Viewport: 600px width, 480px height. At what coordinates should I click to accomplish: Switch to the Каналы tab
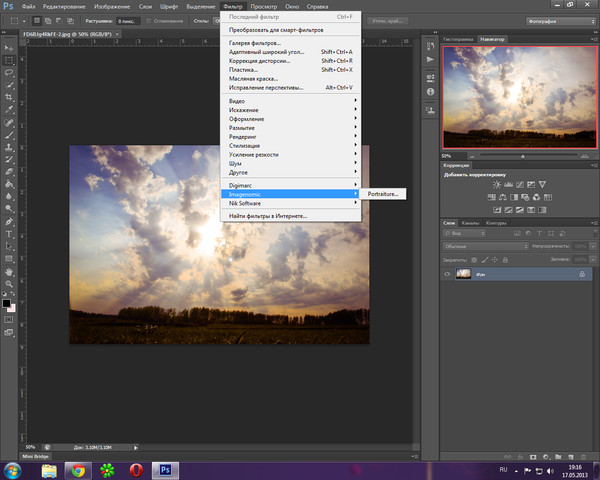pyautogui.click(x=470, y=222)
